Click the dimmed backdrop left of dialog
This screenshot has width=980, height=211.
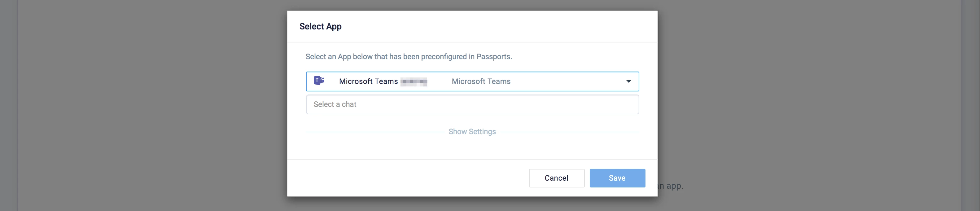152,107
